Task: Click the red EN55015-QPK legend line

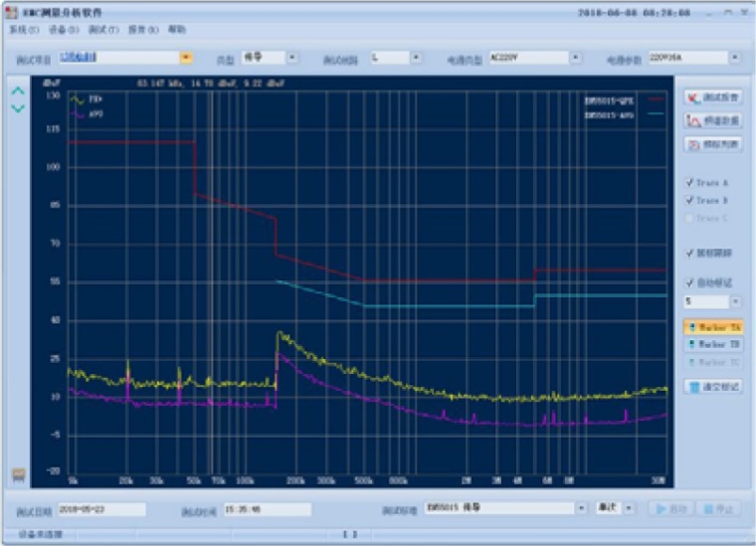Action: point(655,99)
